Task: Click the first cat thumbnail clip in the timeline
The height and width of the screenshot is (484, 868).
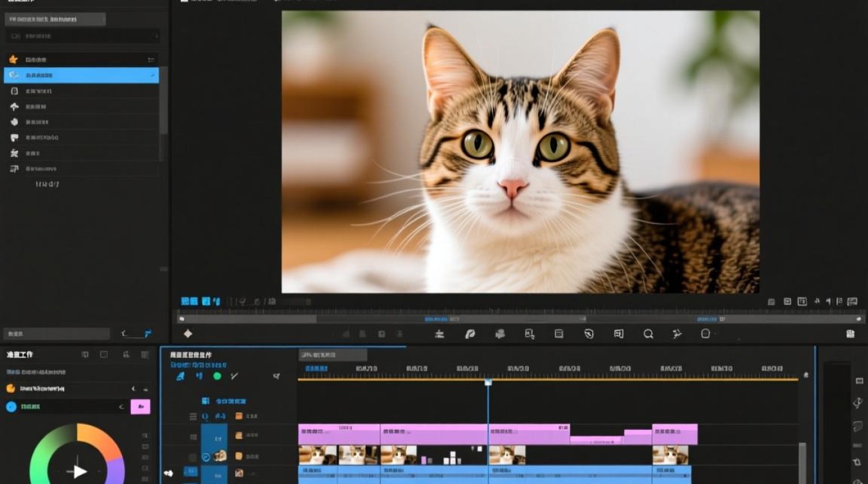Action: (318, 455)
